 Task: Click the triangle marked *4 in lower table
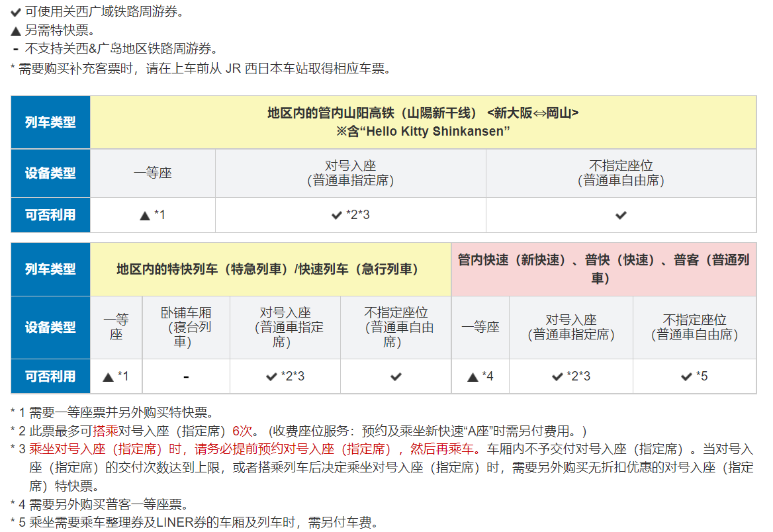pos(473,377)
